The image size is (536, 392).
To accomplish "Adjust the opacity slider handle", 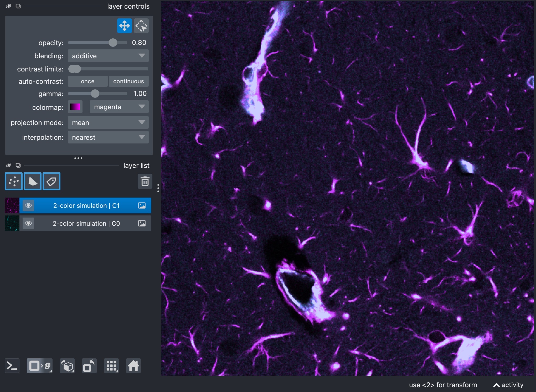I will (113, 43).
